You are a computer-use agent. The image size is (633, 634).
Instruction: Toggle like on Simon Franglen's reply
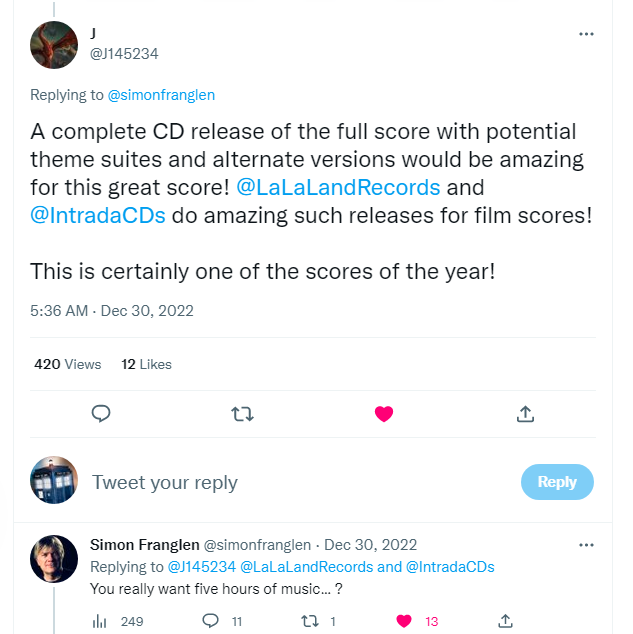tap(404, 621)
